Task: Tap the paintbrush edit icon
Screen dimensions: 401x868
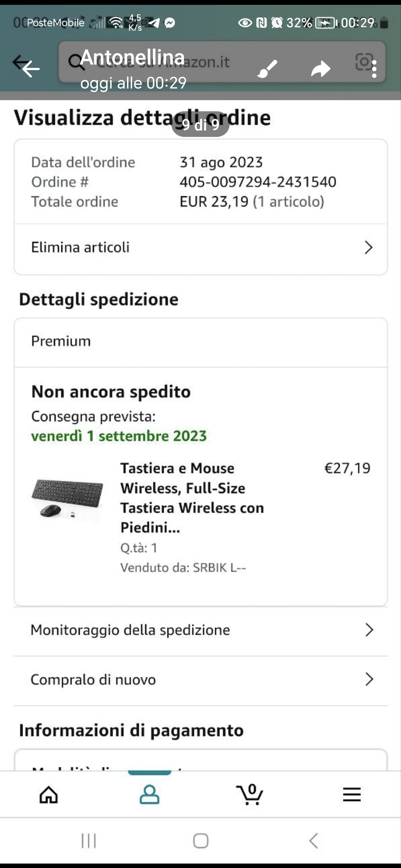Action: click(267, 69)
